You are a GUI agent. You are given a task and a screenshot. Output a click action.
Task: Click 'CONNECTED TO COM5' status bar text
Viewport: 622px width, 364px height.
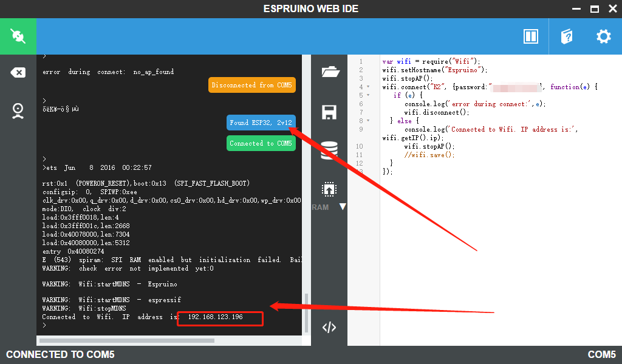60,354
